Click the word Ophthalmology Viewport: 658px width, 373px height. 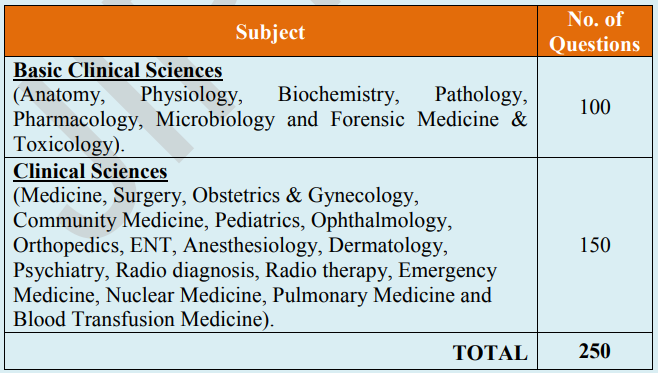pyautogui.click(x=379, y=221)
